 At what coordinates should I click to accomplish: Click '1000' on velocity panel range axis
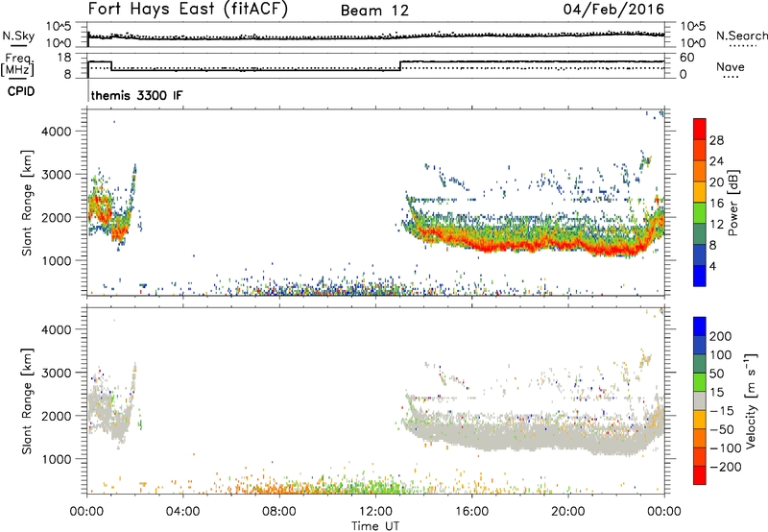point(57,459)
